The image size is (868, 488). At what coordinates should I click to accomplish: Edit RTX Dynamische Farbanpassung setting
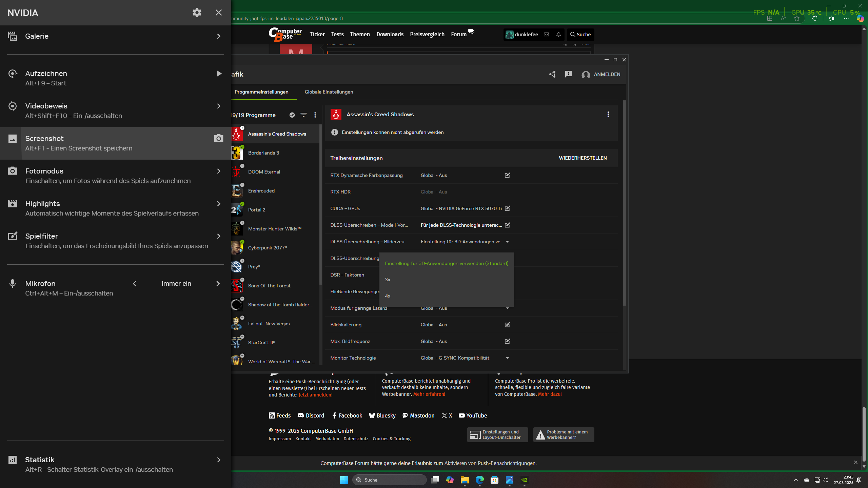coord(507,175)
